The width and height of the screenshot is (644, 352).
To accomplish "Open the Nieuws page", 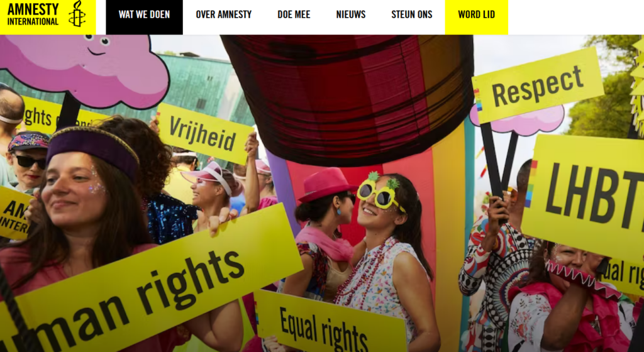I will click(x=351, y=14).
